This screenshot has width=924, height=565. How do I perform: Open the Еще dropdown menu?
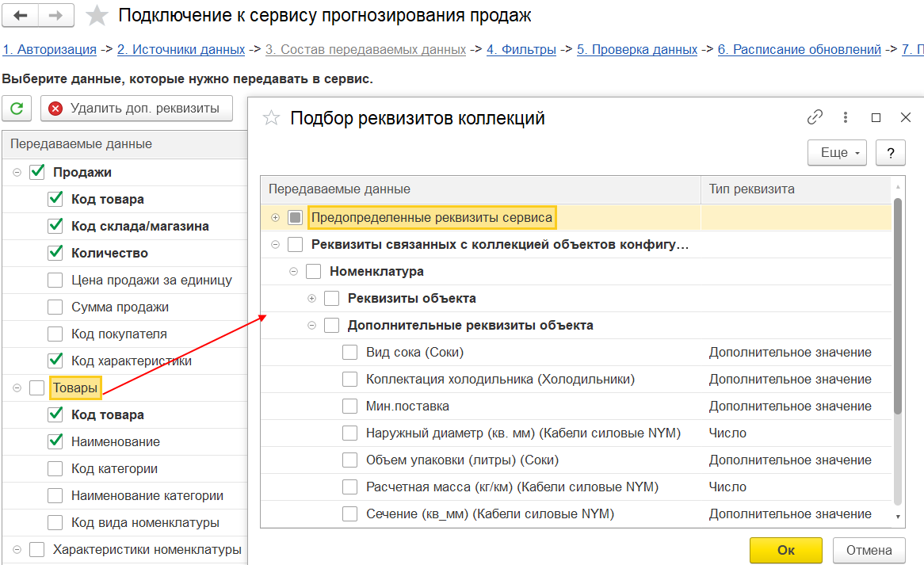pos(837,153)
